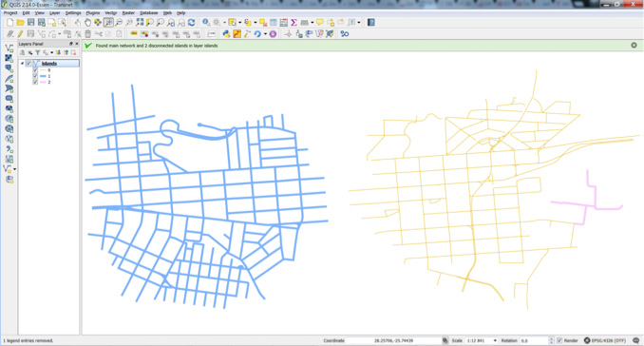Open the measure tool dropdown arrow
The height and width of the screenshot is (346, 644).
point(313,22)
